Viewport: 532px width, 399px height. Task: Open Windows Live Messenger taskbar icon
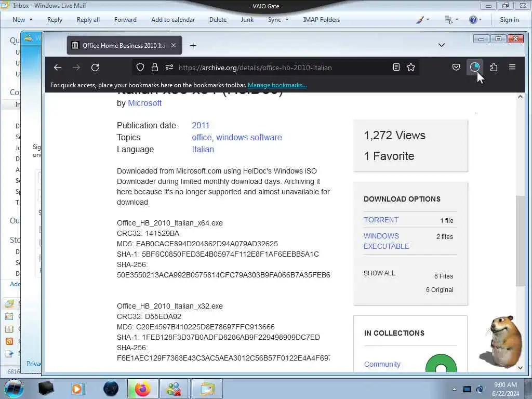[174, 389]
